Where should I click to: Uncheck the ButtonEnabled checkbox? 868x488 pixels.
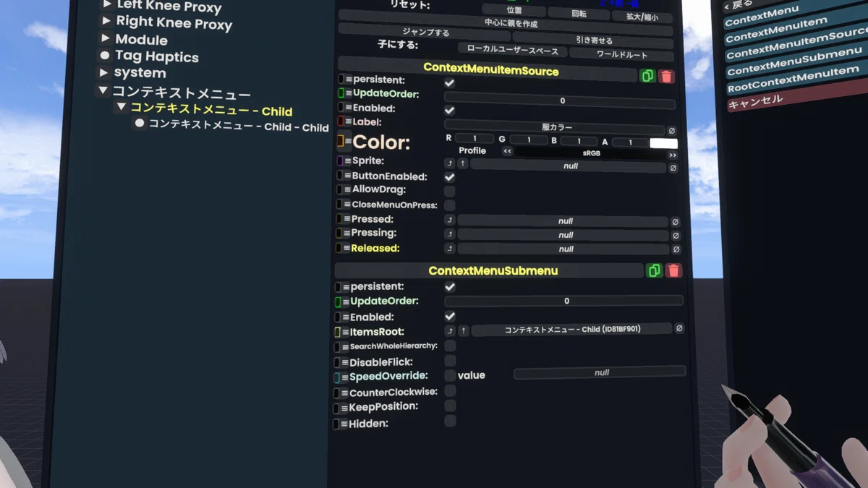click(x=449, y=177)
